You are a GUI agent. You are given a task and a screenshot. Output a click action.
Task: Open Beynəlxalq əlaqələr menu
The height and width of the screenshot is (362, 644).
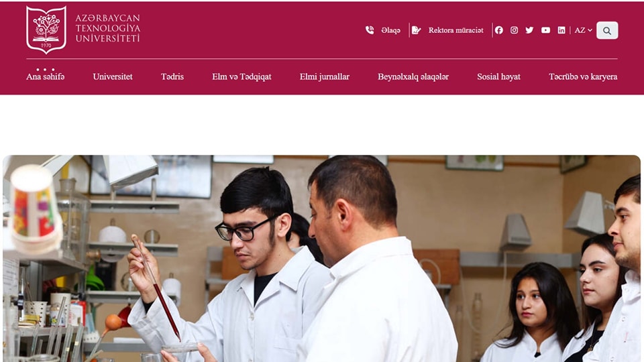[x=413, y=76]
